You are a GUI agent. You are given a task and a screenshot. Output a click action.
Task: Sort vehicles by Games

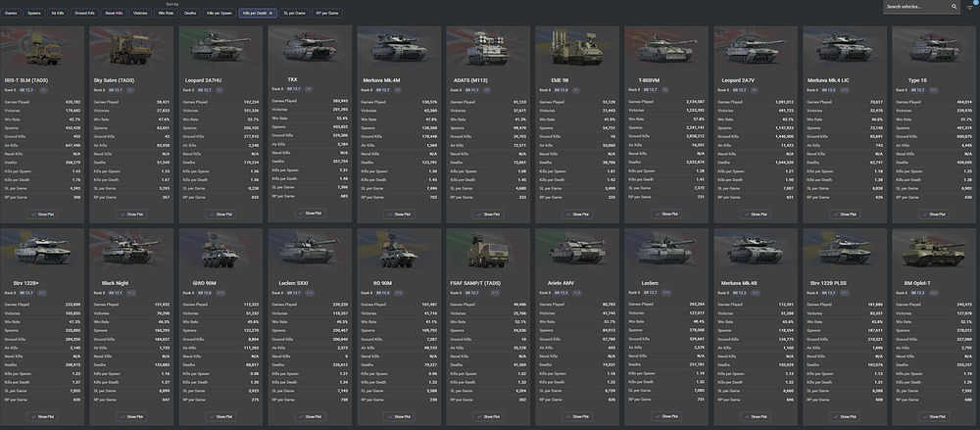click(11, 13)
